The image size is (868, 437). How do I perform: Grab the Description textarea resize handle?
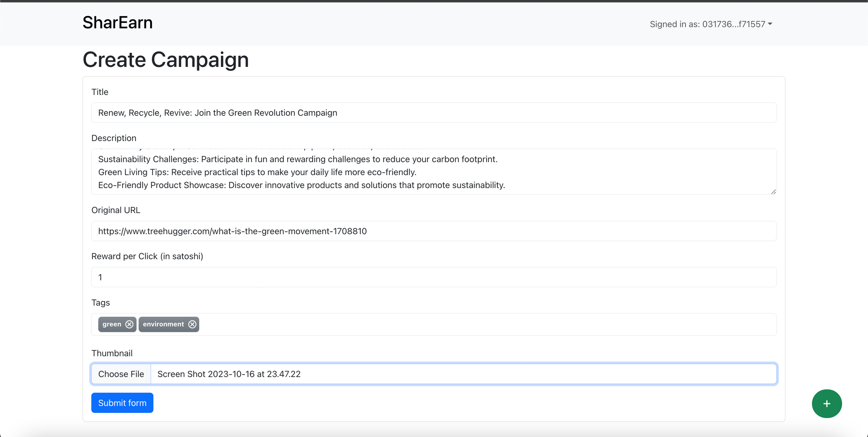(x=773, y=192)
